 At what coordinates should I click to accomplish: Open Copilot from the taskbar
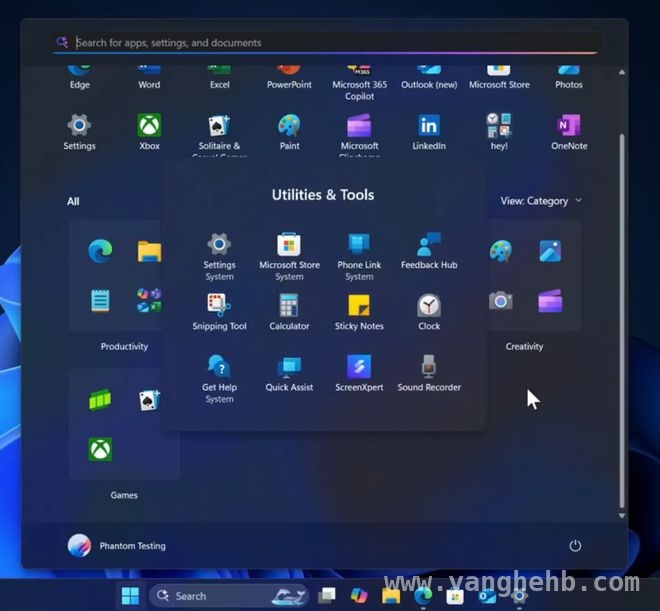click(359, 595)
